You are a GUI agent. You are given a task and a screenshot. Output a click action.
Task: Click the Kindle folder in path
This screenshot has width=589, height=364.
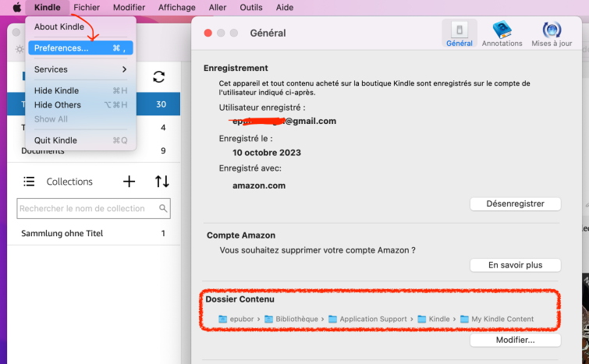coord(434,319)
